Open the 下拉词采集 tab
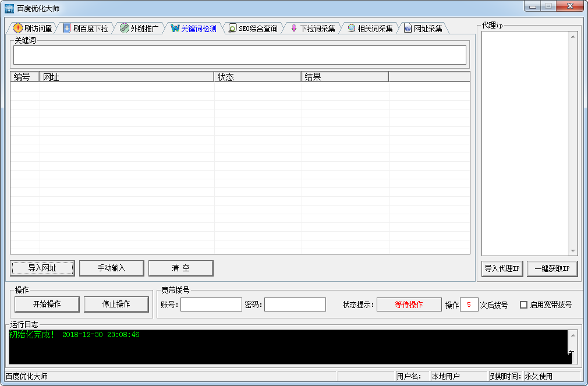This screenshot has height=386, width=588. [x=313, y=29]
